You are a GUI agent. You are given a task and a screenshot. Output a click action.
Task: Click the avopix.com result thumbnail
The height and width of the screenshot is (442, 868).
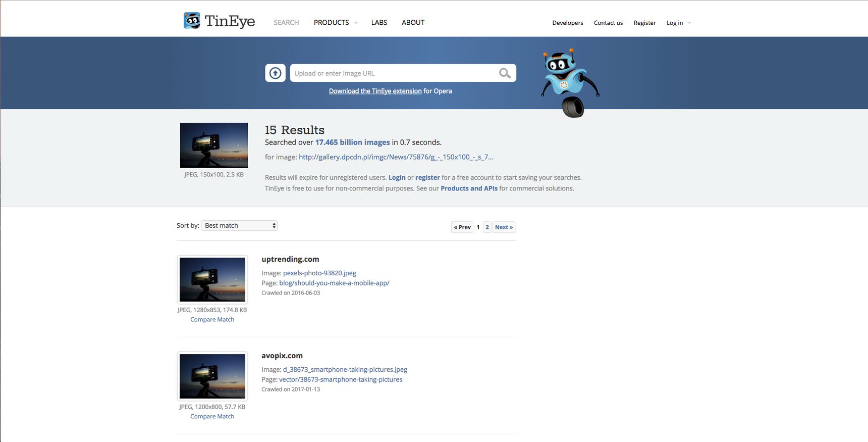click(212, 376)
